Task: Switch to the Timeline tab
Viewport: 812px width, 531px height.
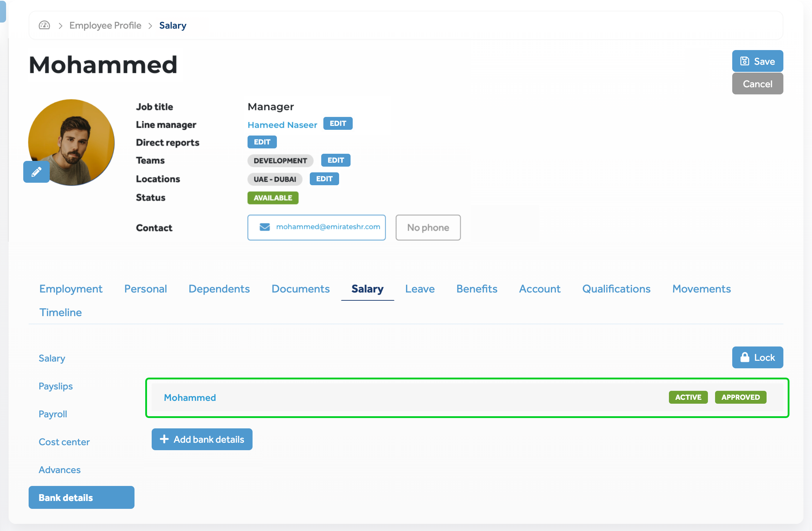Action: (60, 313)
